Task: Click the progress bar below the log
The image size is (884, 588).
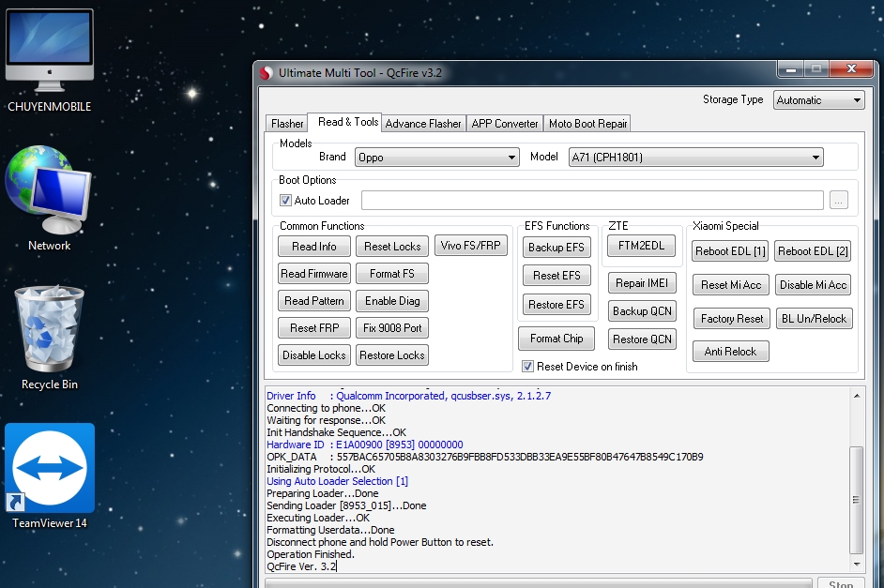Action: pyautogui.click(x=539, y=583)
